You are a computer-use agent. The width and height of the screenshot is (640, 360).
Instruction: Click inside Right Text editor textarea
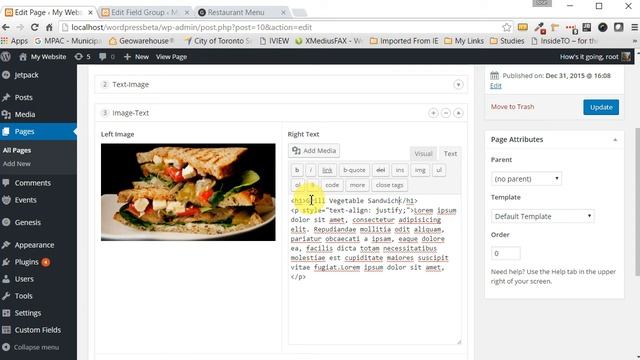[x=375, y=270]
